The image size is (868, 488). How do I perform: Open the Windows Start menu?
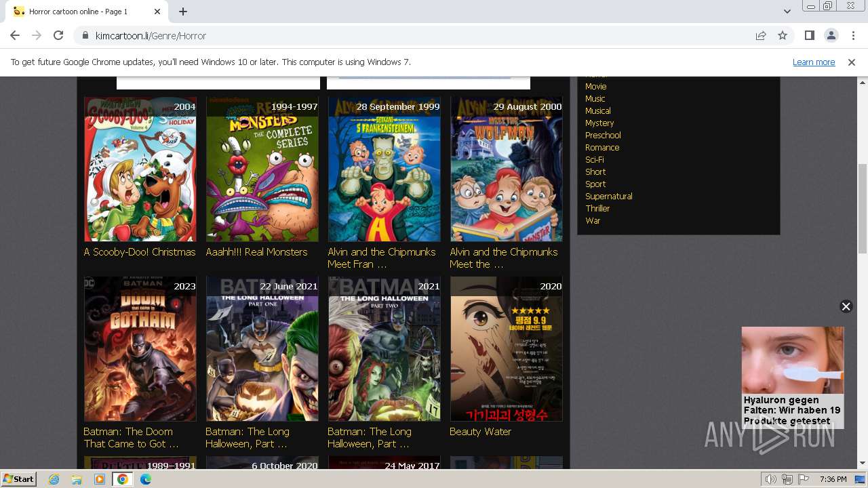(x=18, y=479)
